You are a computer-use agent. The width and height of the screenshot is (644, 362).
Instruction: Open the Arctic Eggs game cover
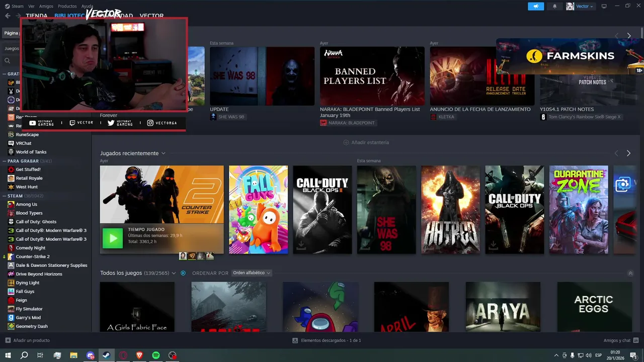pos(595,307)
